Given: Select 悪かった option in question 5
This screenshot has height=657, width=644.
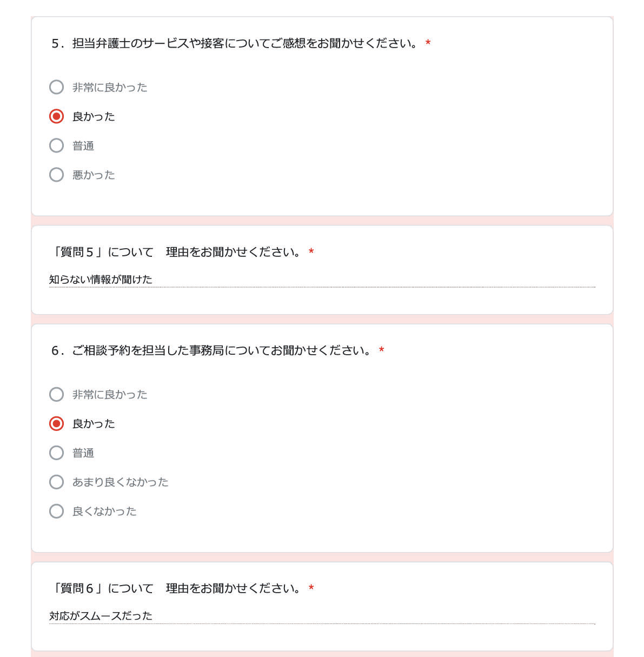Looking at the screenshot, I should point(57,175).
